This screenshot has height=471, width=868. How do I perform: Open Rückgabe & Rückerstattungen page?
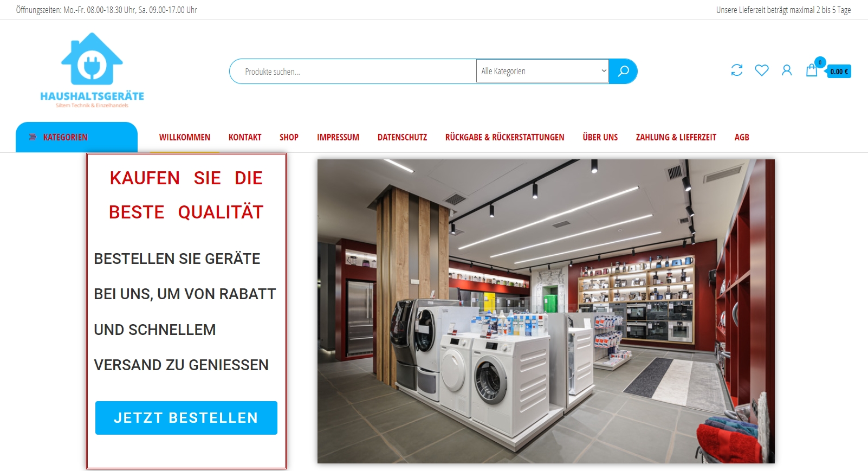[x=505, y=138]
